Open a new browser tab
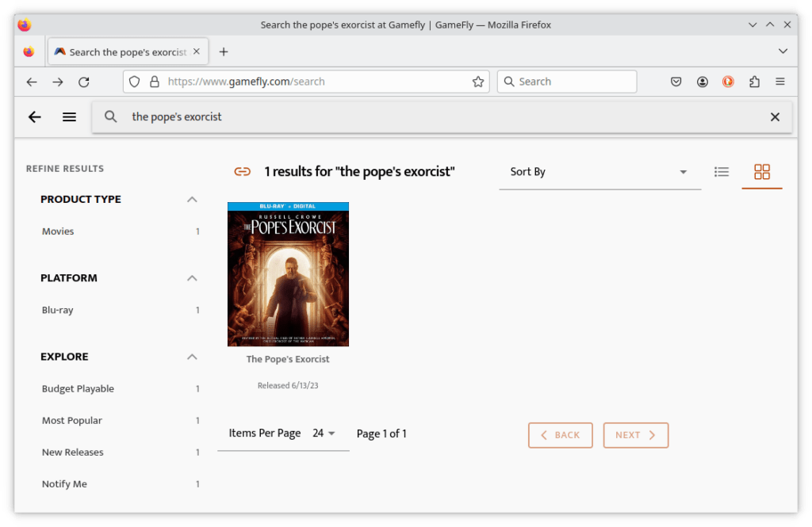 (x=223, y=52)
